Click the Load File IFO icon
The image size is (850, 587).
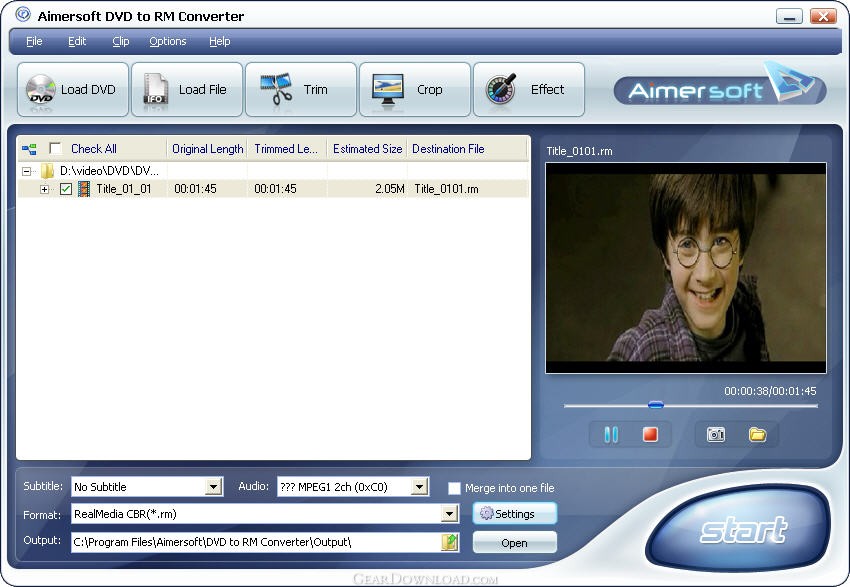tap(156, 89)
